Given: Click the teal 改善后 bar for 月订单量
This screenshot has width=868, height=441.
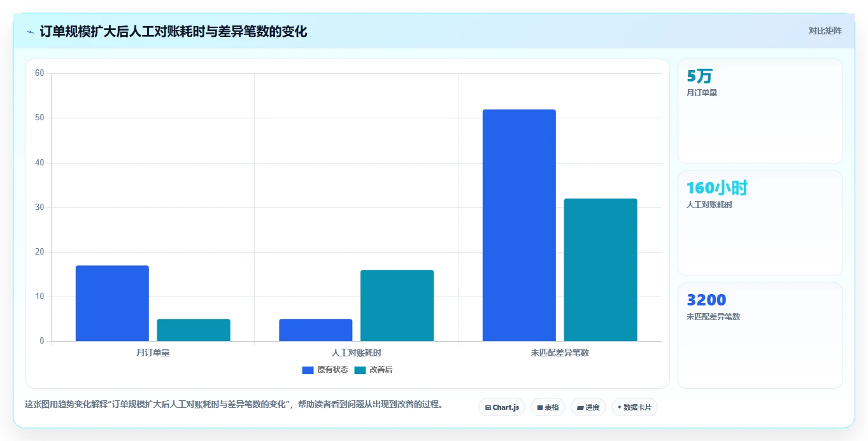Looking at the screenshot, I should click(x=194, y=330).
